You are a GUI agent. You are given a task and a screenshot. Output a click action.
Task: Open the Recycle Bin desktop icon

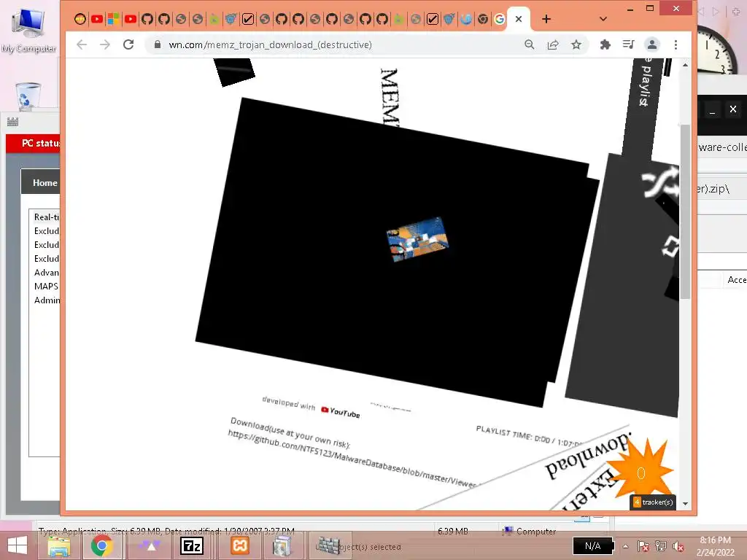tap(28, 96)
